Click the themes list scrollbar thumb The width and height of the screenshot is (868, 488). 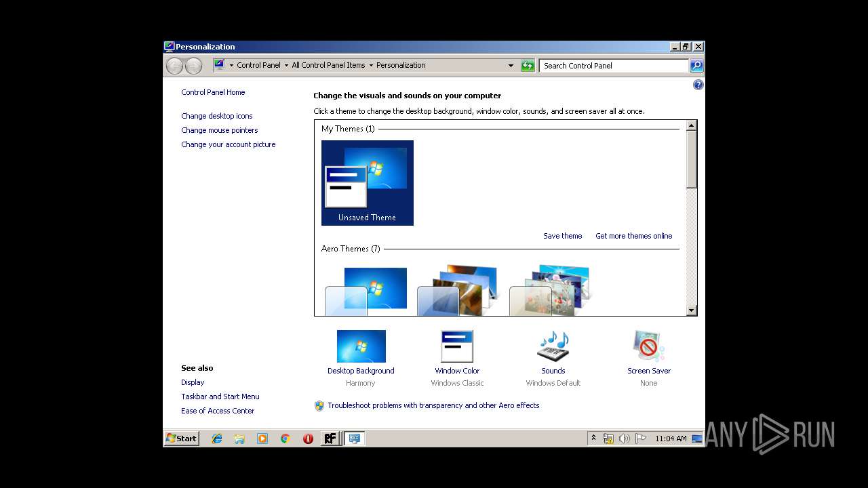point(692,159)
